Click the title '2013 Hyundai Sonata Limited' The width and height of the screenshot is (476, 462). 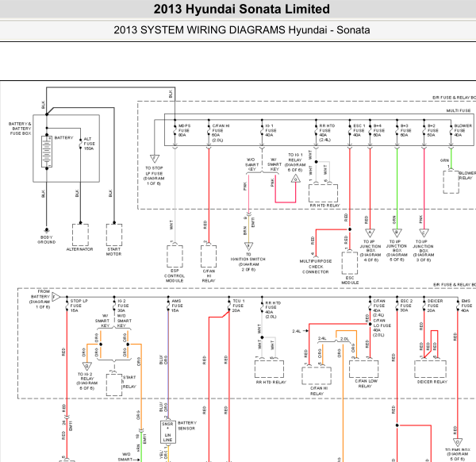(x=242, y=9)
